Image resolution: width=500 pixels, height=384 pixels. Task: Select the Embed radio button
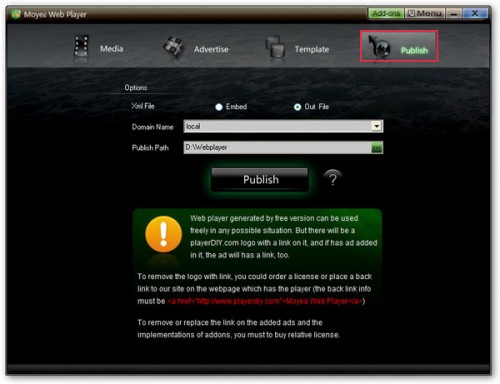tap(219, 107)
